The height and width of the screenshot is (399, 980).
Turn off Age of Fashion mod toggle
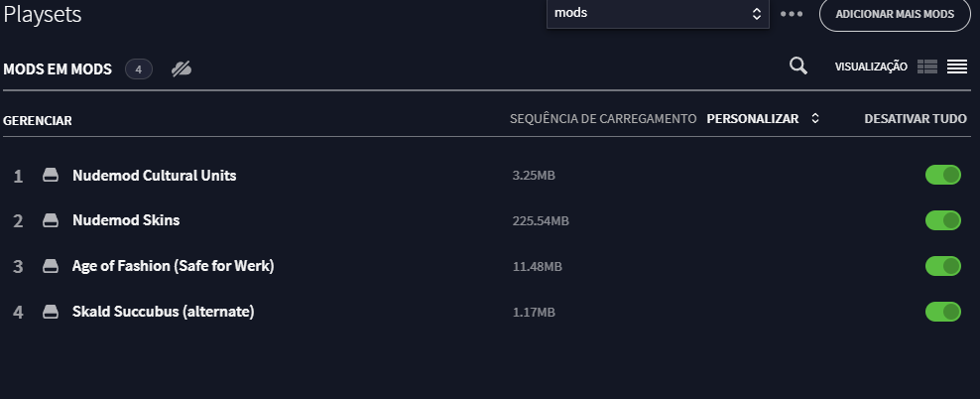pyautogui.click(x=943, y=266)
